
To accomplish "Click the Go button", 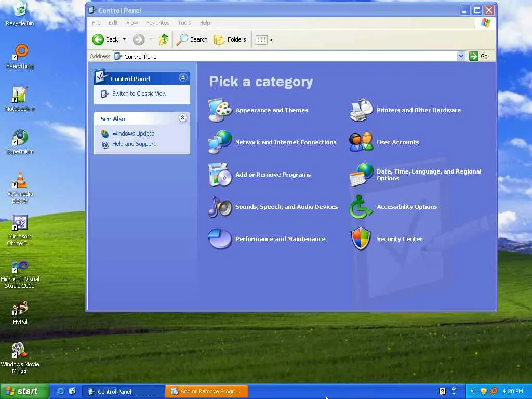I will (x=478, y=56).
